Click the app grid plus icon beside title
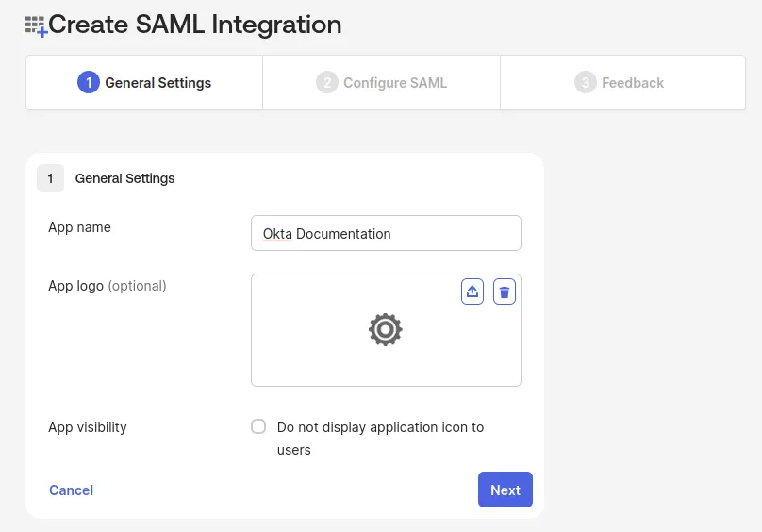The height and width of the screenshot is (532, 762). point(37,26)
